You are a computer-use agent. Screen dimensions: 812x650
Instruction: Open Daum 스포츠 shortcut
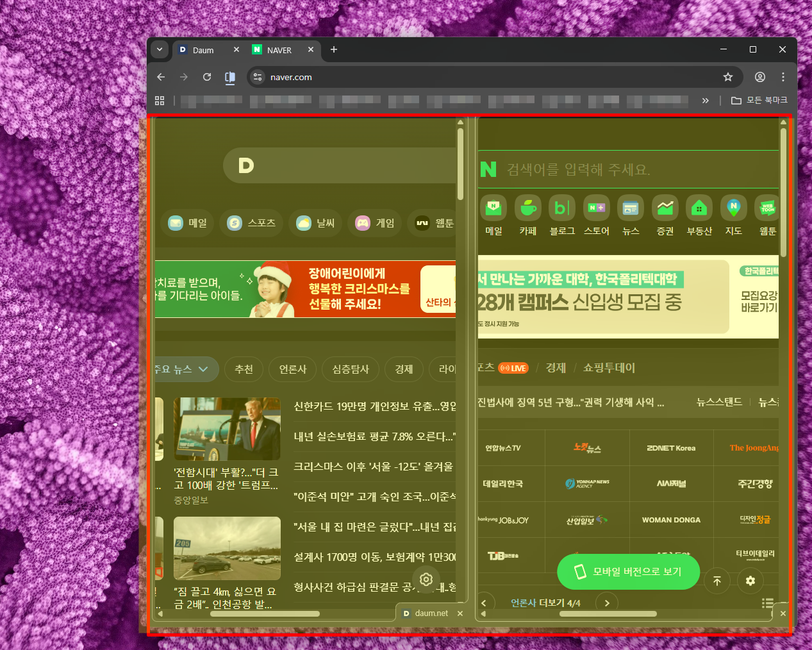pyautogui.click(x=251, y=223)
